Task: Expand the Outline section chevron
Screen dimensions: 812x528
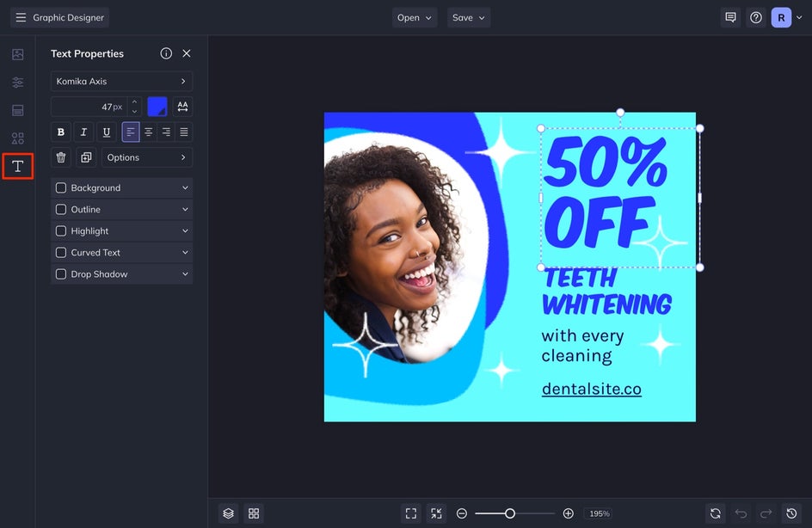Action: [185, 210]
